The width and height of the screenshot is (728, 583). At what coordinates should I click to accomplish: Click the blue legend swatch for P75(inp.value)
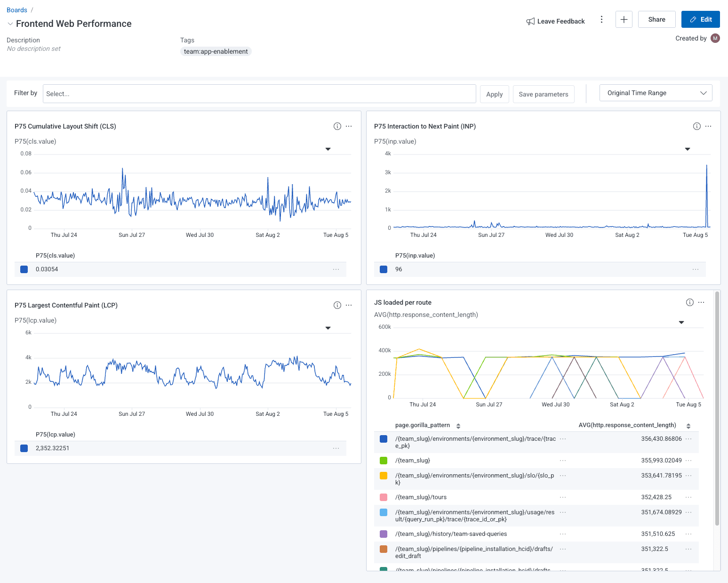(x=384, y=269)
